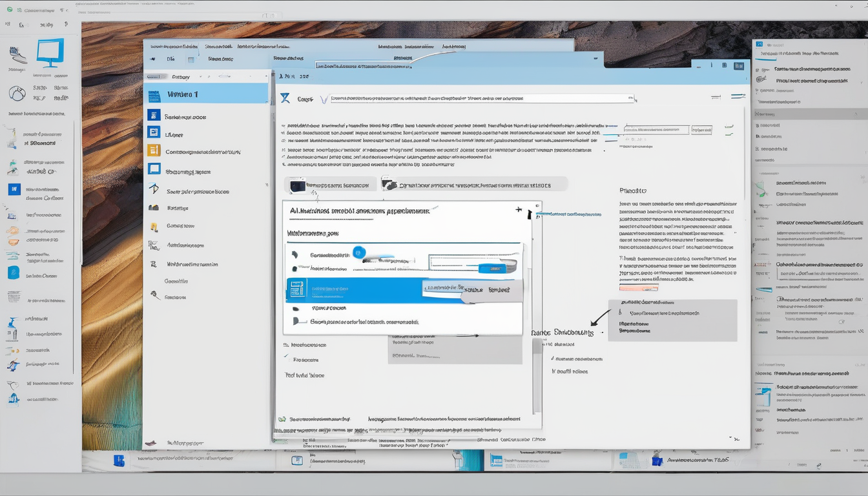The width and height of the screenshot is (868, 496).
Task: Select the highlighted blue header row in sidebar list
Action: [206, 94]
